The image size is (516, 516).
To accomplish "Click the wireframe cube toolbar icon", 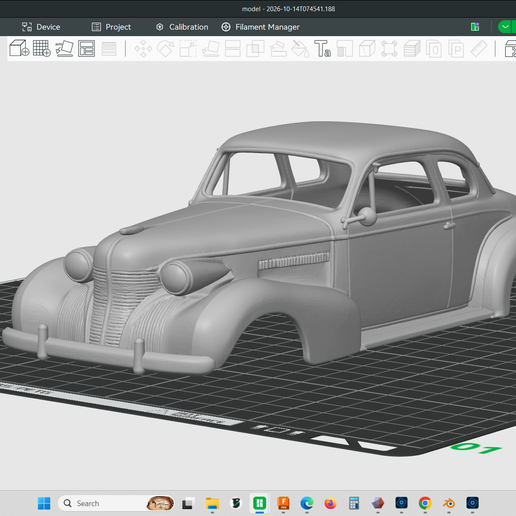I will [x=367, y=49].
